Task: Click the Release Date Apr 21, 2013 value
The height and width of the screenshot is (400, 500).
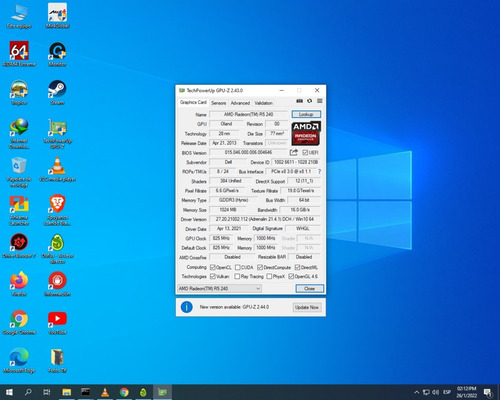Action: pyautogui.click(x=224, y=143)
